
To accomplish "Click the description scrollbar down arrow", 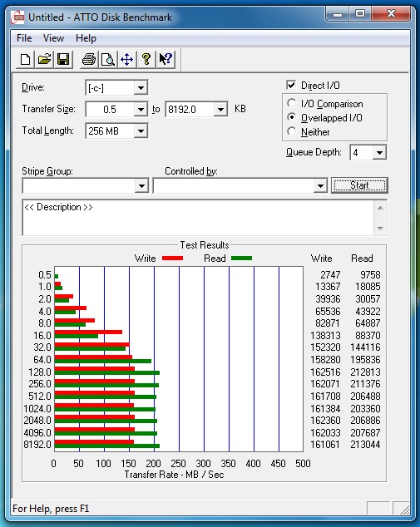I will tap(380, 229).
